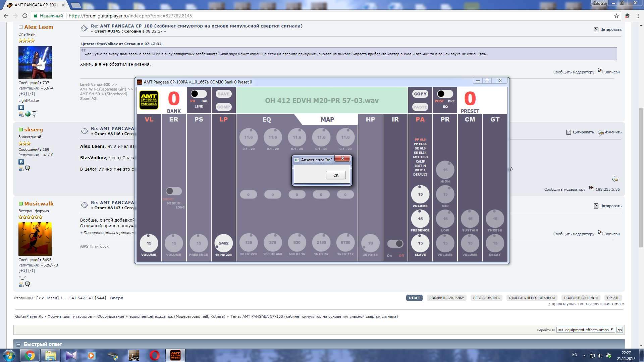Viewport: 644px width, 362px height.
Task: Open the Chrome taskbar icon
Action: [30, 355]
